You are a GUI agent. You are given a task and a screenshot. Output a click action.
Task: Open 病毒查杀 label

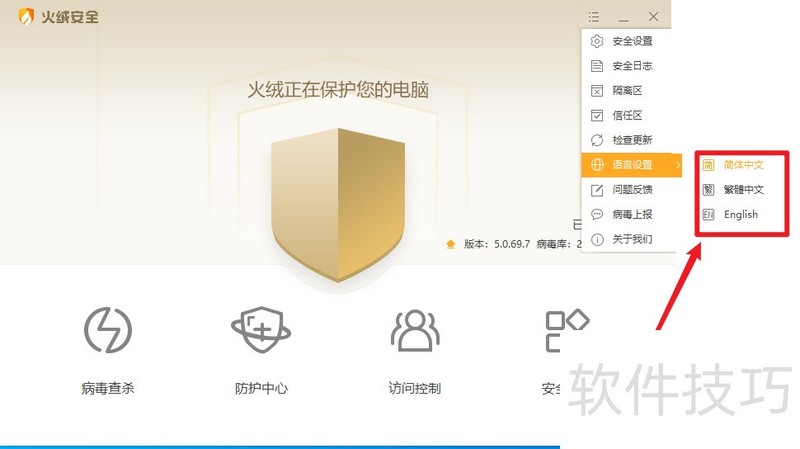[x=108, y=389]
